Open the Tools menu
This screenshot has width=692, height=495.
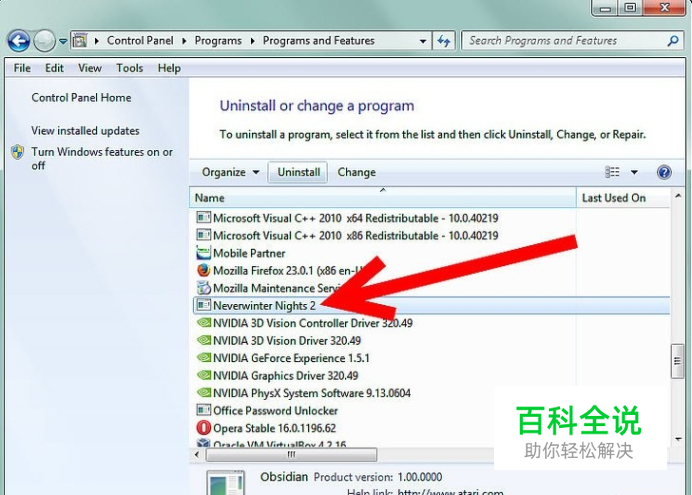[x=130, y=68]
